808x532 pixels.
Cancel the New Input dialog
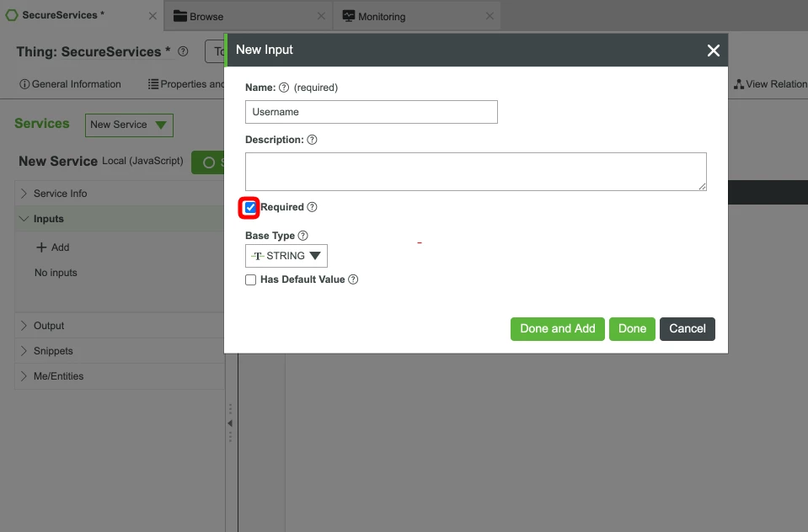pos(688,329)
